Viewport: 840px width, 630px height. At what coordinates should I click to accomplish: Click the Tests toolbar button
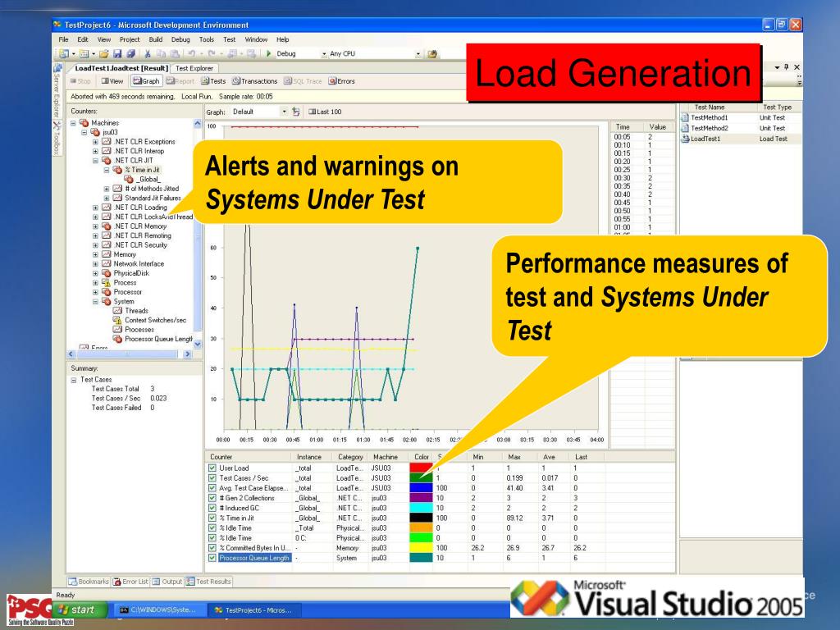[213, 81]
